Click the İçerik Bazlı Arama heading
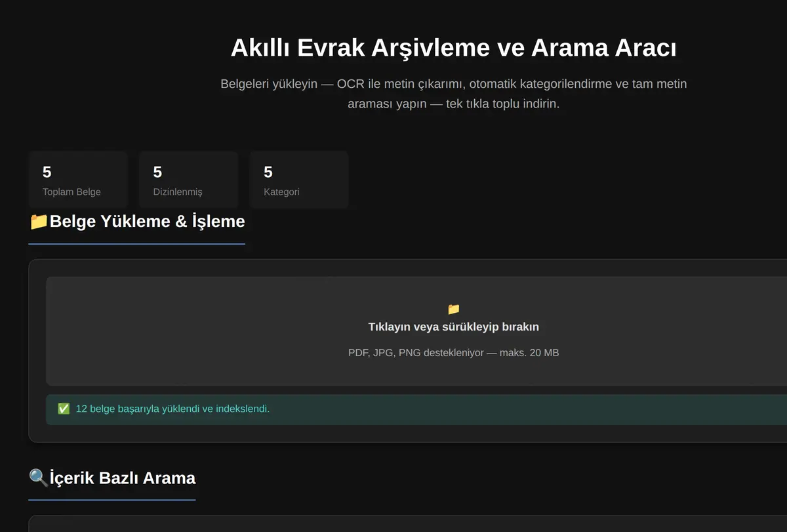 pyautogui.click(x=112, y=478)
